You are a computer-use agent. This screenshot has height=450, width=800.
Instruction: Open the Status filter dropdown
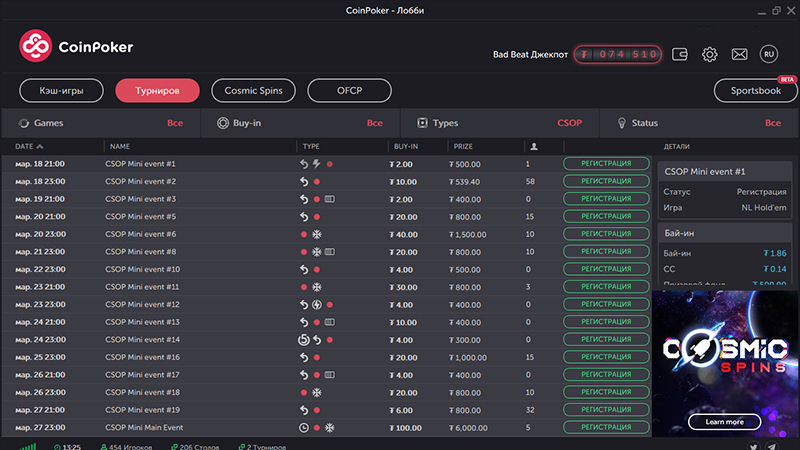698,123
